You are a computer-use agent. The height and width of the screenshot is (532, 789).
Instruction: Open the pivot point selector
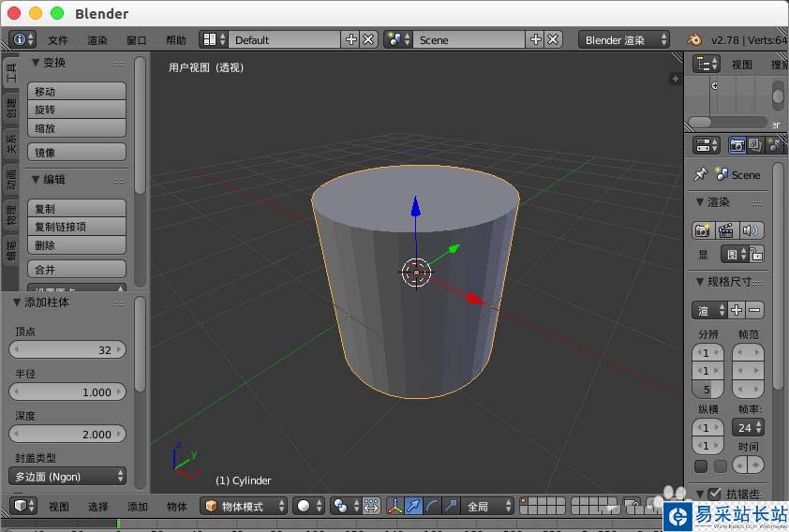click(x=345, y=506)
